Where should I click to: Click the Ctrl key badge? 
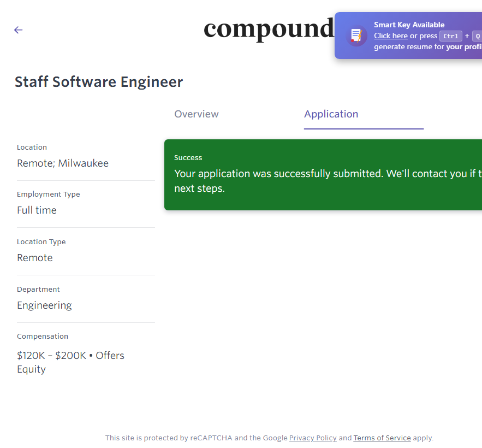(450, 36)
